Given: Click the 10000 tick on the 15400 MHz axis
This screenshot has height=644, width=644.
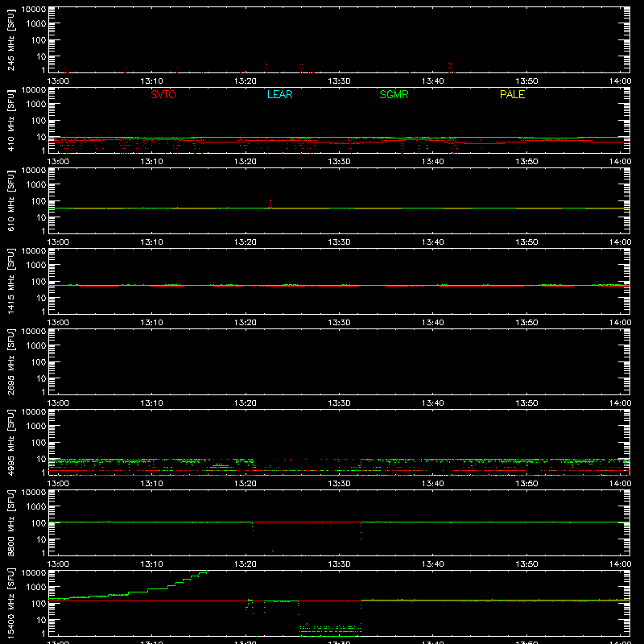Looking at the screenshot, I should coord(34,573).
